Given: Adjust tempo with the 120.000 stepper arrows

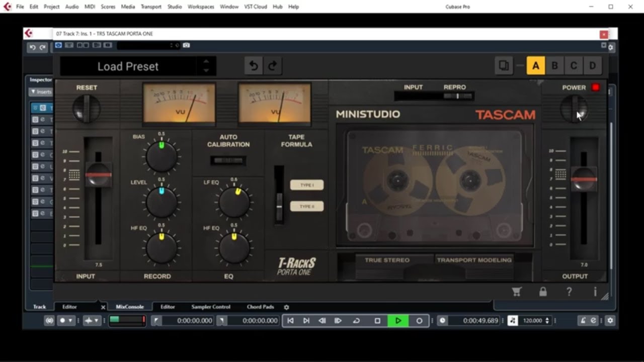Looking at the screenshot, I should click(x=547, y=321).
